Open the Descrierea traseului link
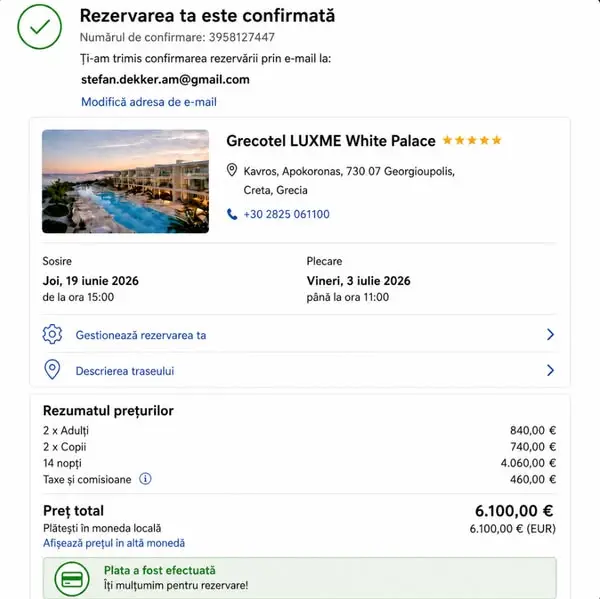Screen dimensions: 600x599 pyautogui.click(x=125, y=371)
